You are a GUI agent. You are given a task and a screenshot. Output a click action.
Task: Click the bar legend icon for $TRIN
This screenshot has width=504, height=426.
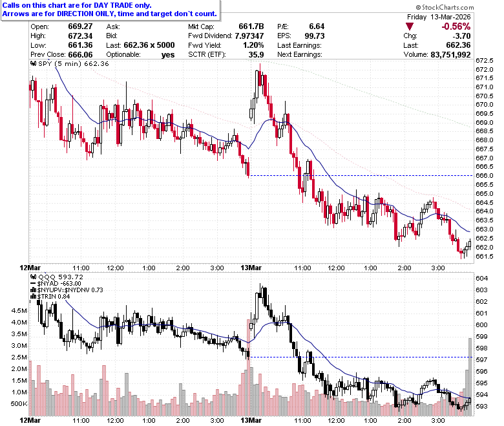[x=33, y=297]
